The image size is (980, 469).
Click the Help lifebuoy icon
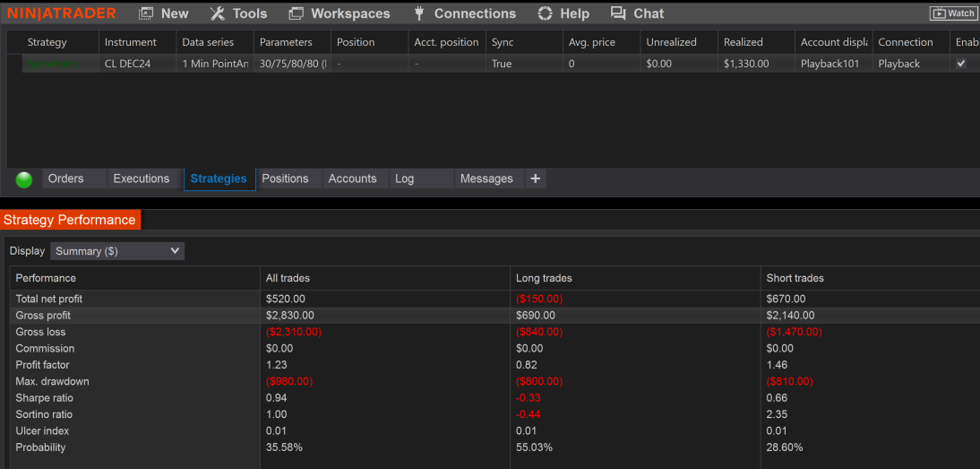[545, 13]
